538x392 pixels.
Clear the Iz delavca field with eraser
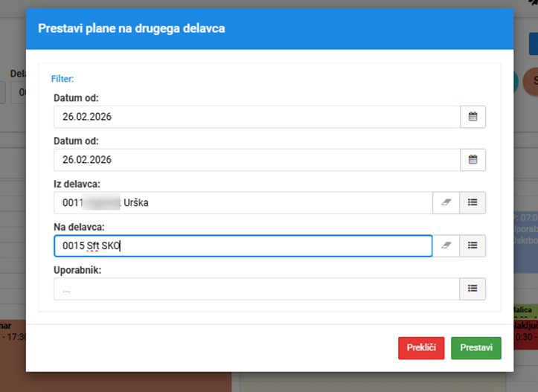[446, 202]
